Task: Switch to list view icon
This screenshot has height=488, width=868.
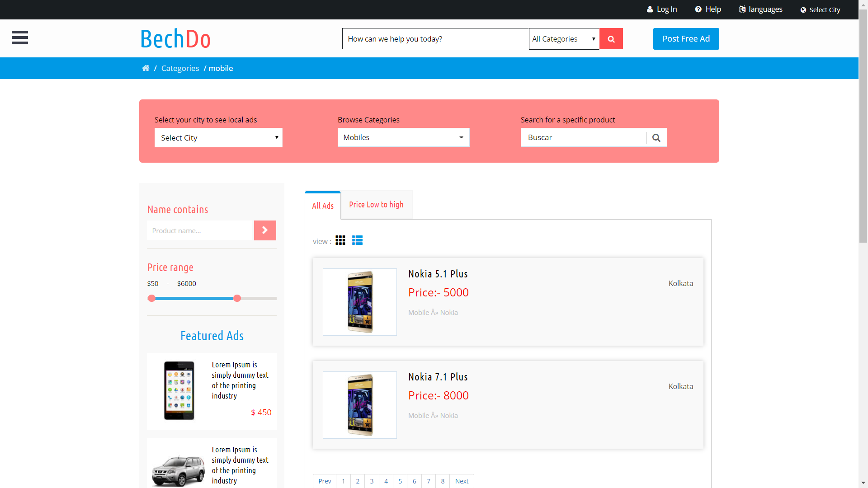Action: click(x=357, y=240)
